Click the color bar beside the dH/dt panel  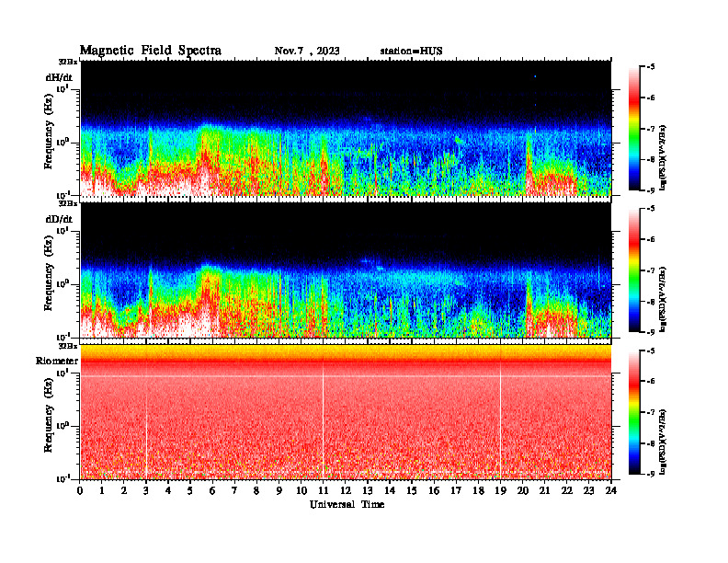click(x=634, y=129)
